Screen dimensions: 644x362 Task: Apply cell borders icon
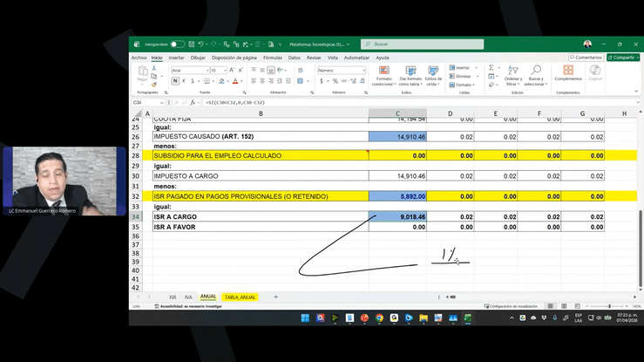207,81
